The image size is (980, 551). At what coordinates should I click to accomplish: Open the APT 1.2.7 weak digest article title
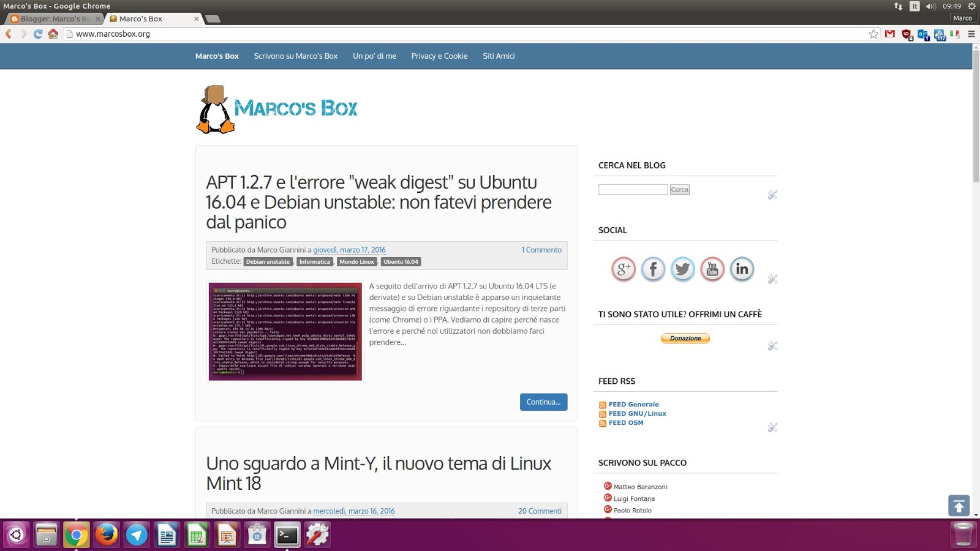[379, 202]
